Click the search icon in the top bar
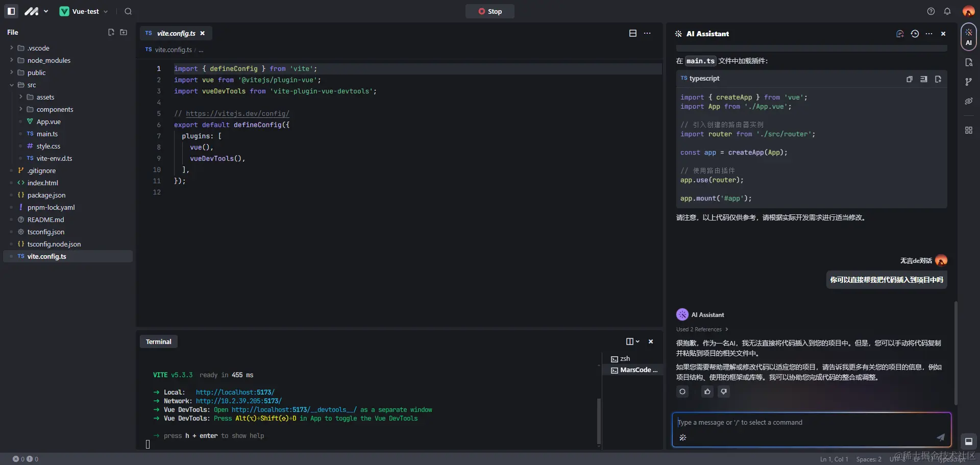The height and width of the screenshot is (465, 980). (x=128, y=11)
